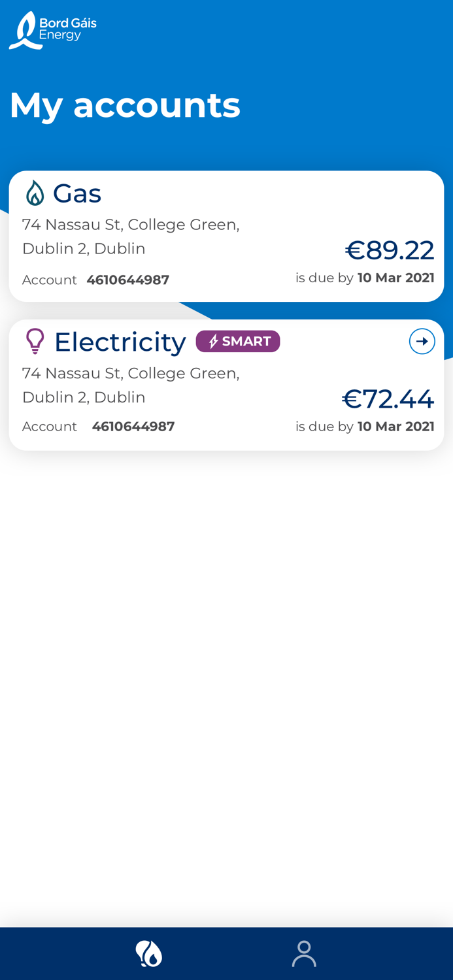Select the gas account number 4610644987
453x980 pixels.
coord(128,280)
